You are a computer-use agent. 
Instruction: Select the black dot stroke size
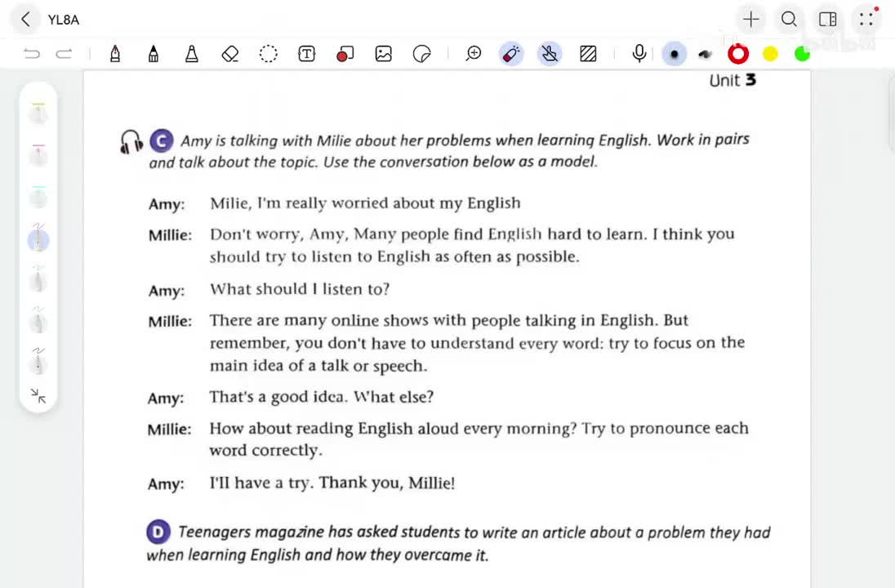tap(674, 54)
